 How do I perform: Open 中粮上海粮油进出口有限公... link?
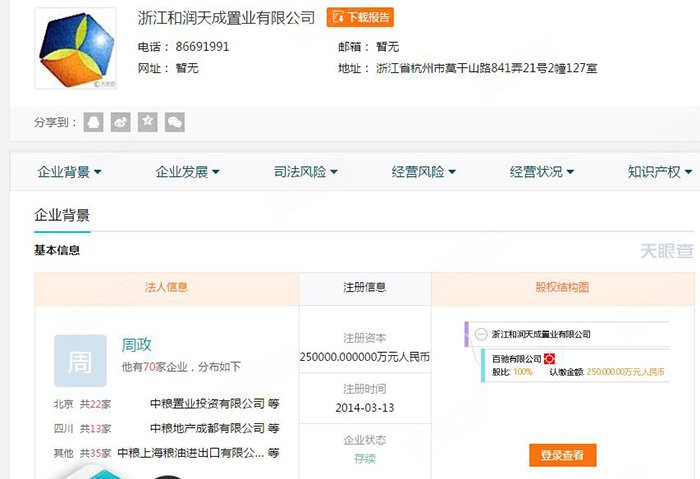click(191, 453)
